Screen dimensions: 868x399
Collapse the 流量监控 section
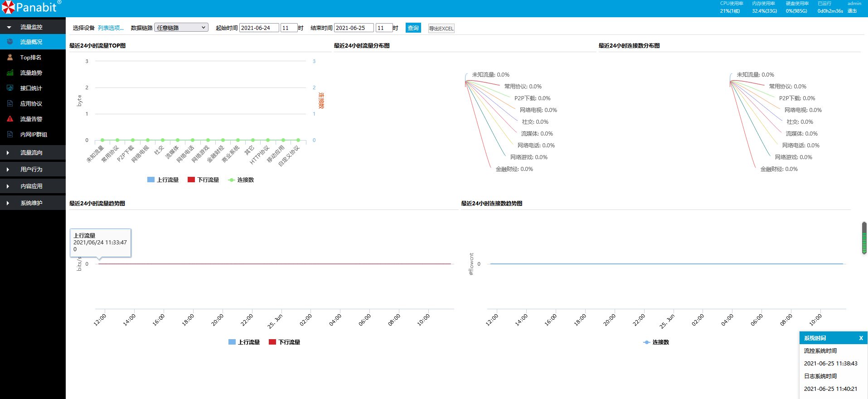[x=33, y=27]
